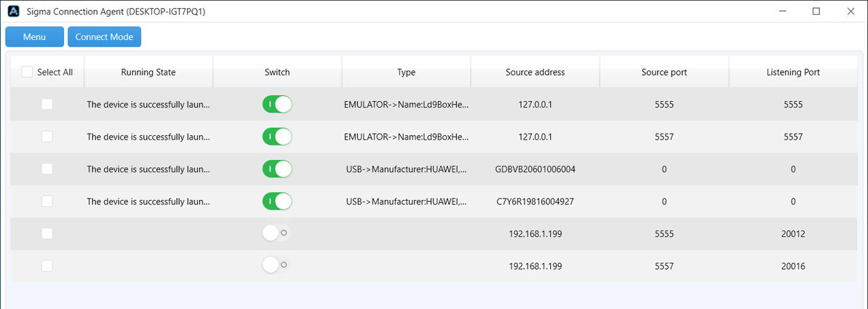868x309 pixels.
Task: Disable switch for HUAWEI device C7Y6R19816004927
Action: coord(277,201)
